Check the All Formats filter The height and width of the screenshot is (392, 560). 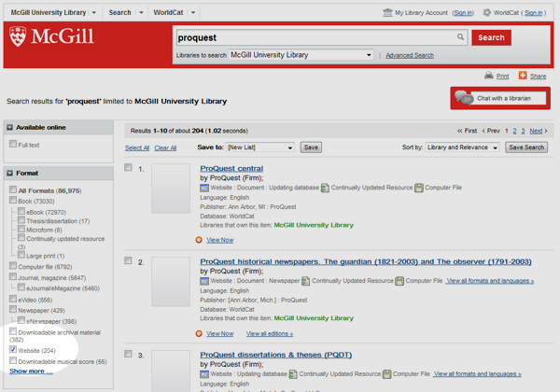(13, 189)
